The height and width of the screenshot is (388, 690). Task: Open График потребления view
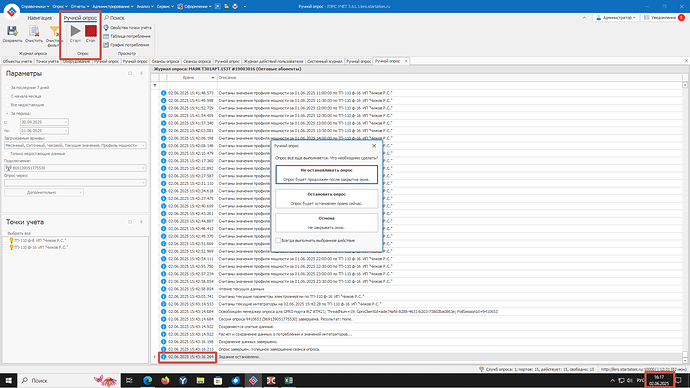coord(126,45)
